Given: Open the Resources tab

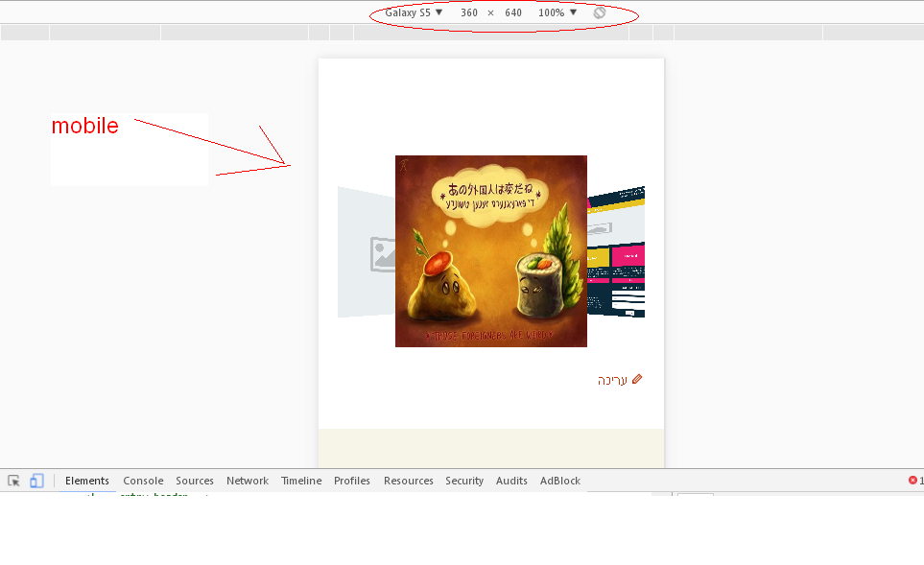Looking at the screenshot, I should click(x=409, y=481).
